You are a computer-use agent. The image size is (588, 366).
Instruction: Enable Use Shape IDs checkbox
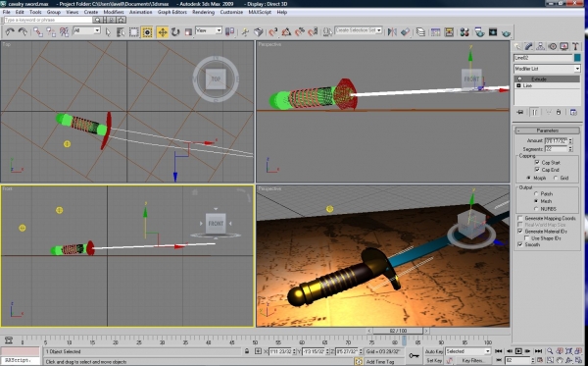pos(527,238)
